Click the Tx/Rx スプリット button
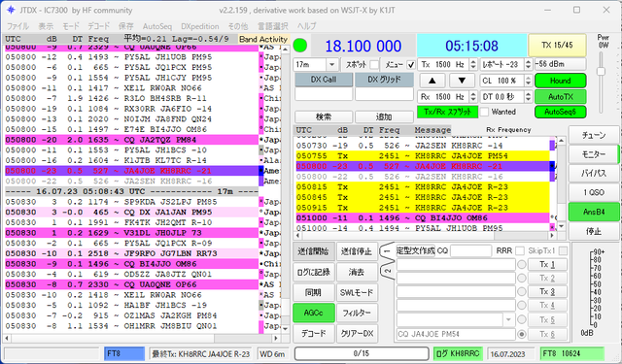622x364 pixels. 447,112
